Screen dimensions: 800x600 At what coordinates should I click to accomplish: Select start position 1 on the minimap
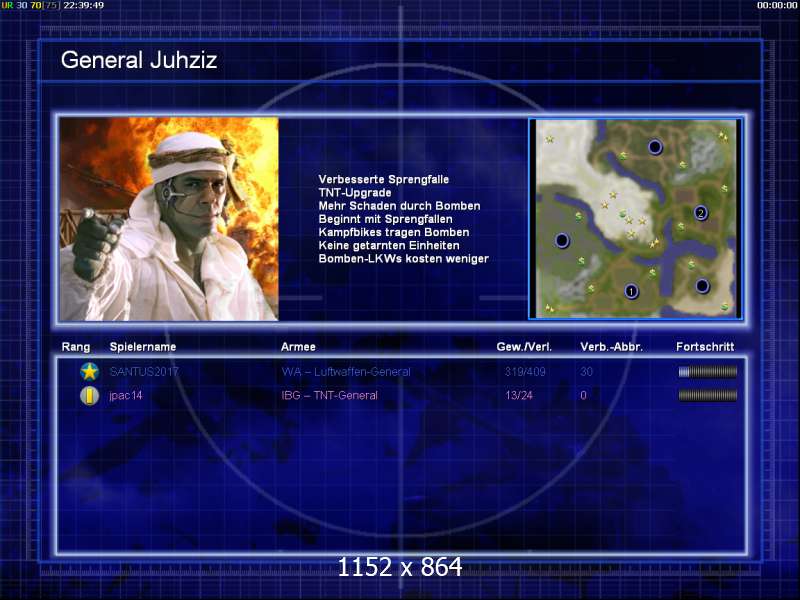click(x=631, y=291)
